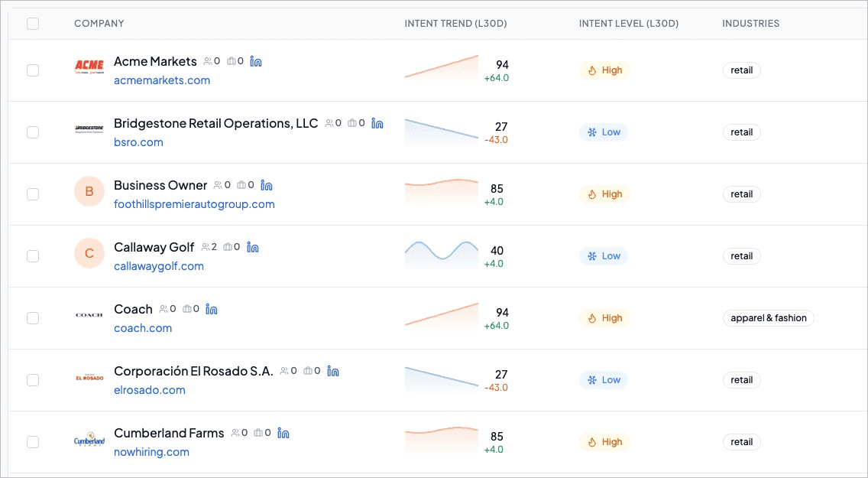The image size is (868, 478).
Task: Click the orange B avatar for Business Owner
Action: (x=89, y=192)
